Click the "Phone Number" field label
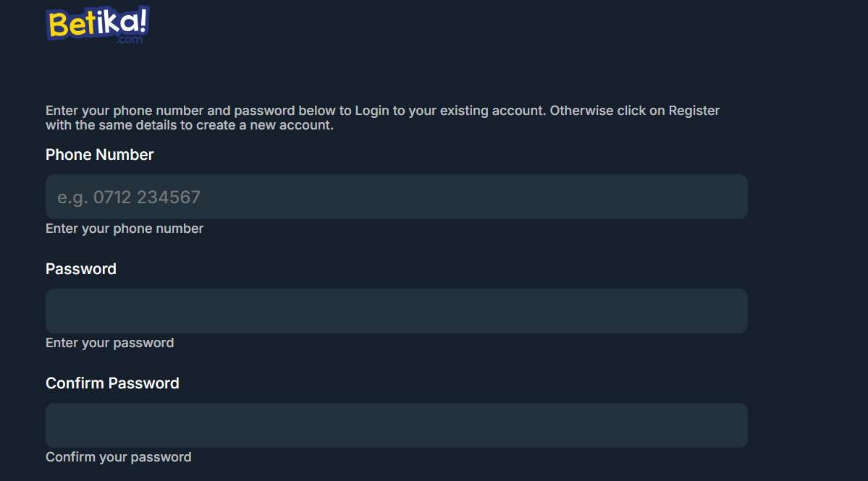Screen dimensions: 868x481 99,155
